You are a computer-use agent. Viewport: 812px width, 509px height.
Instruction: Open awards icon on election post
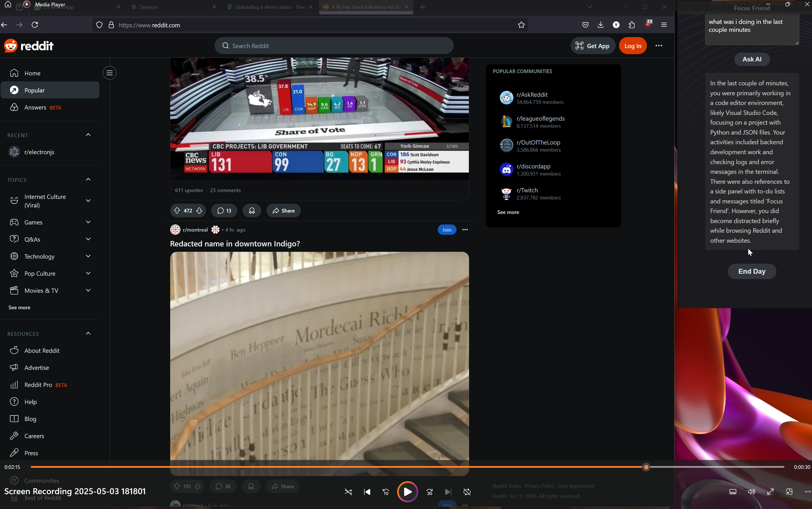(252, 211)
